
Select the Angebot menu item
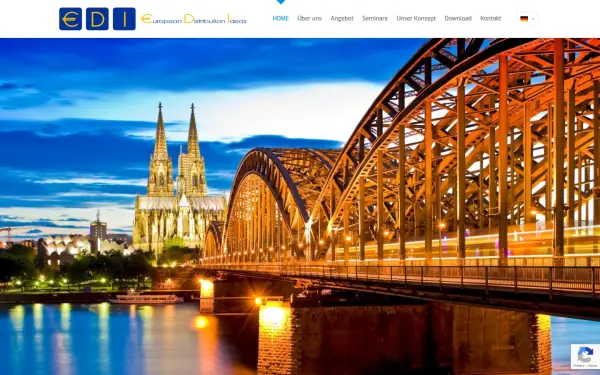click(x=342, y=18)
